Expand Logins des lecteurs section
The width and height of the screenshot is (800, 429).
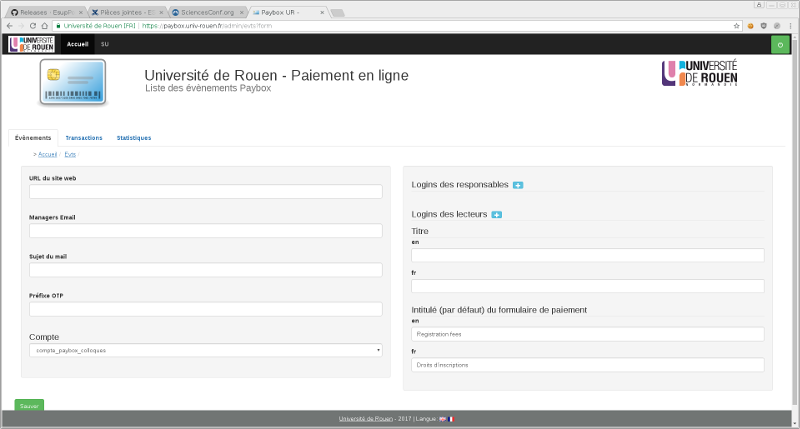[x=496, y=215]
